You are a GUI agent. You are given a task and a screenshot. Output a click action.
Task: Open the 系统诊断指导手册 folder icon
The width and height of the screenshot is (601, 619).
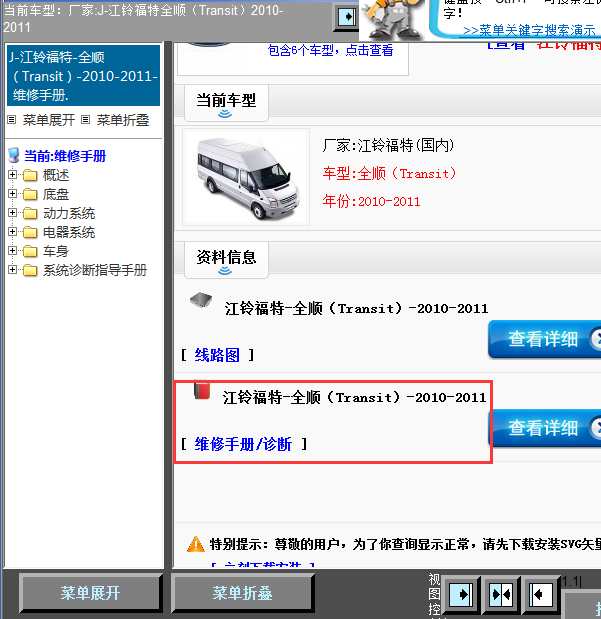tap(30, 270)
